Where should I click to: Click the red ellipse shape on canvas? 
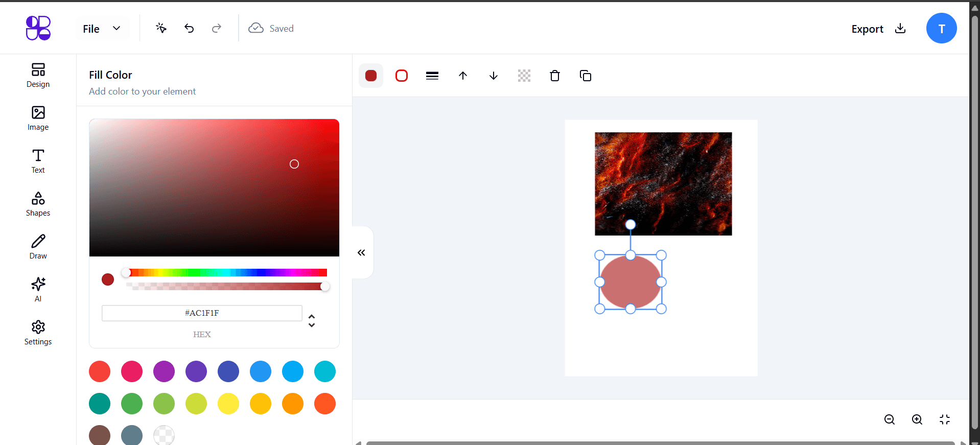631,282
